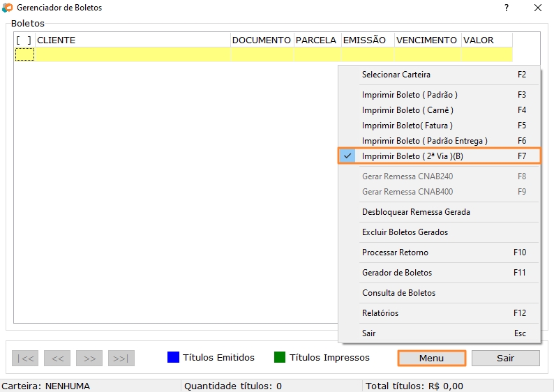Click the PARCELA column header
The height and width of the screenshot is (392, 554).
click(317, 40)
